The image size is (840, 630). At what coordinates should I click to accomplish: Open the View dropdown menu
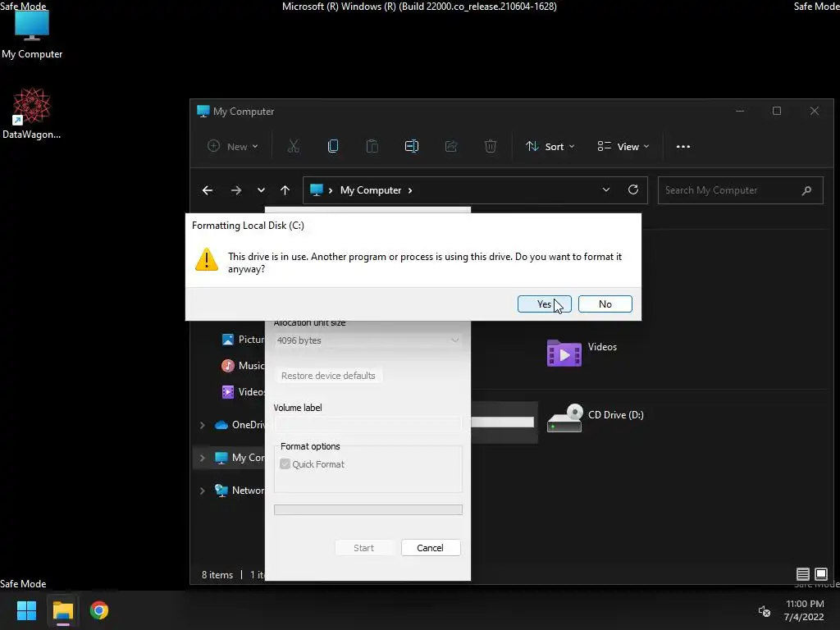(x=623, y=146)
